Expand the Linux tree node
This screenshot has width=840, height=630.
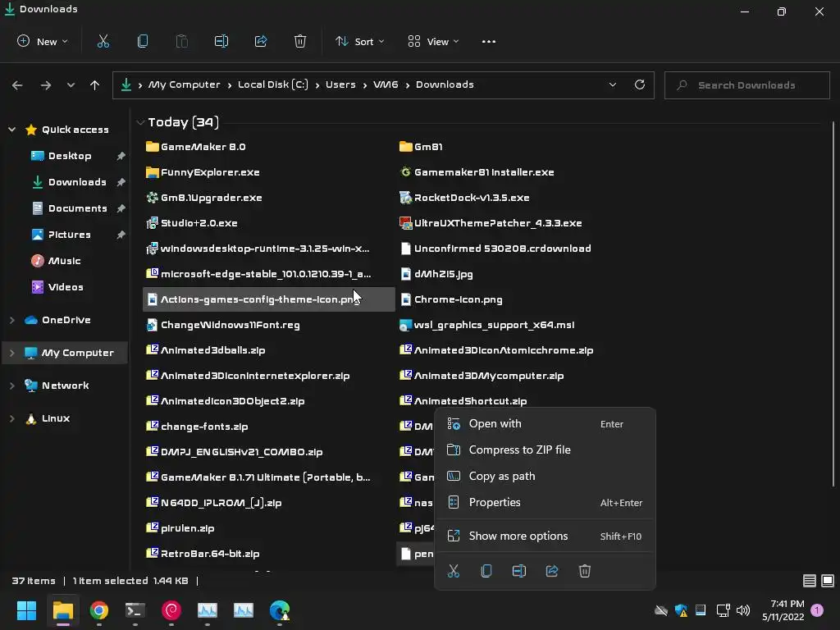tap(11, 418)
